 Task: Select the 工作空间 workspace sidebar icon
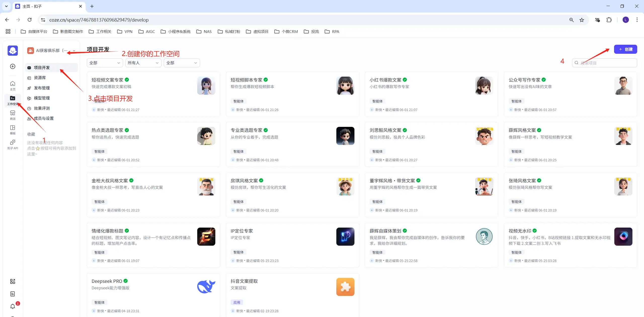[13, 100]
